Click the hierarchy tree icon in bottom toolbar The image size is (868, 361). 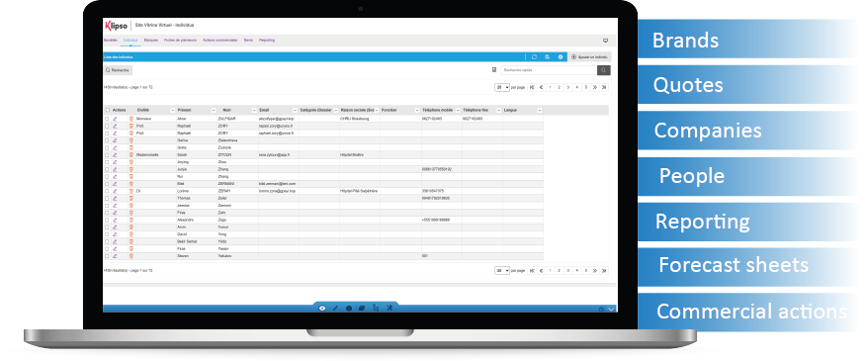coord(376,309)
